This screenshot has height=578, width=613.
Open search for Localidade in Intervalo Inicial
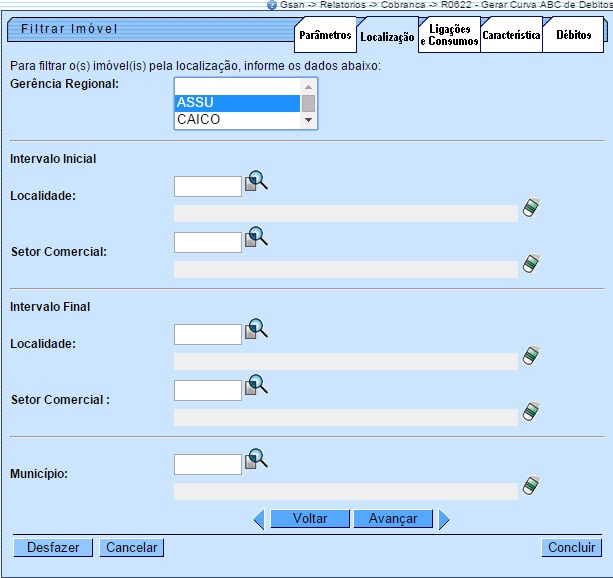pyautogui.click(x=257, y=182)
